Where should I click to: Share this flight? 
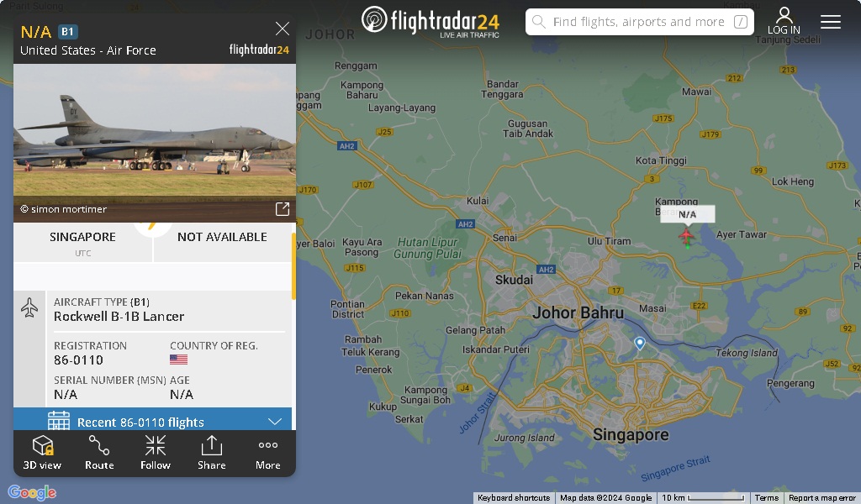tap(211, 453)
